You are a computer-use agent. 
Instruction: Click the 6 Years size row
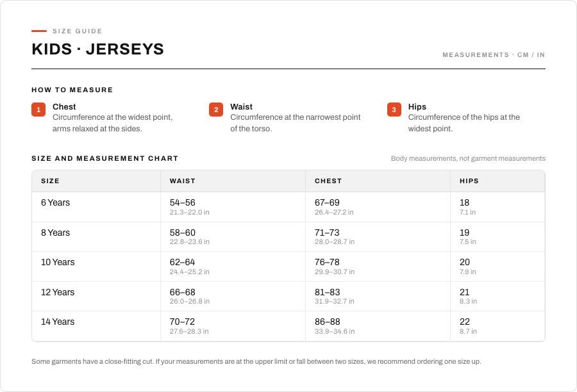tap(288, 207)
